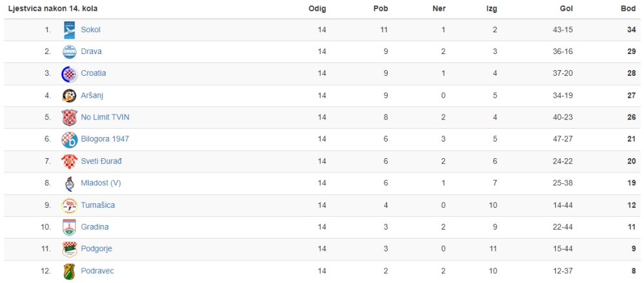Click the Gol column header

566,8
